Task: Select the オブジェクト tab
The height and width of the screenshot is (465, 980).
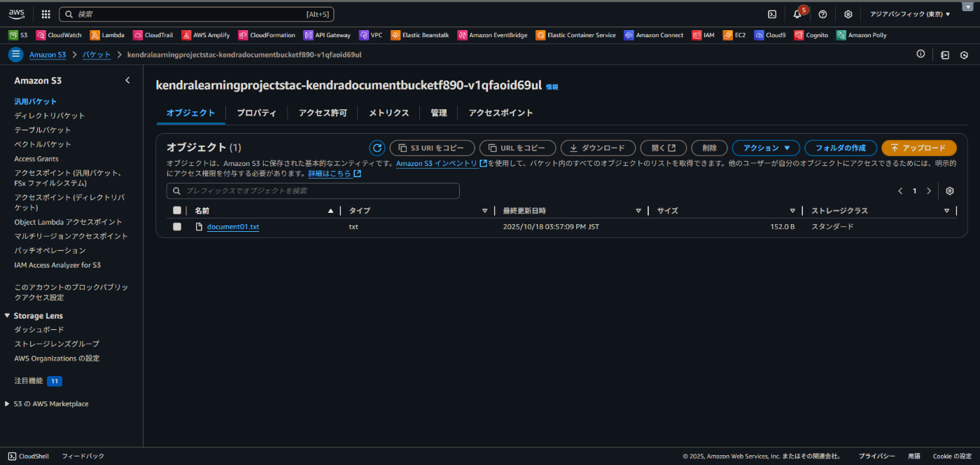Action: 190,113
